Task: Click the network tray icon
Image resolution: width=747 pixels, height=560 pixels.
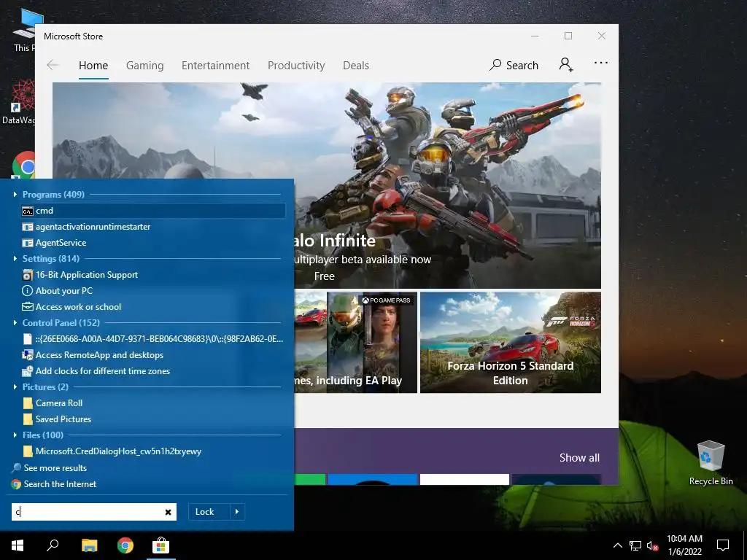Action: point(635,545)
